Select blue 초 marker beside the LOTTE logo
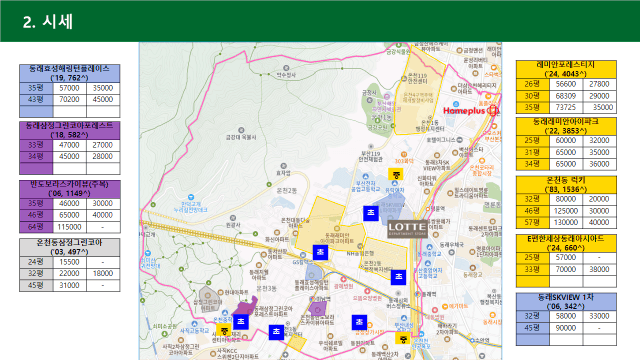This screenshot has width=640, height=360. pyautogui.click(x=371, y=213)
